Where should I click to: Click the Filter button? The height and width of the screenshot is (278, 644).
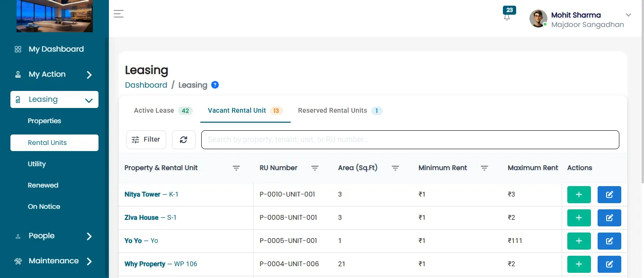146,140
